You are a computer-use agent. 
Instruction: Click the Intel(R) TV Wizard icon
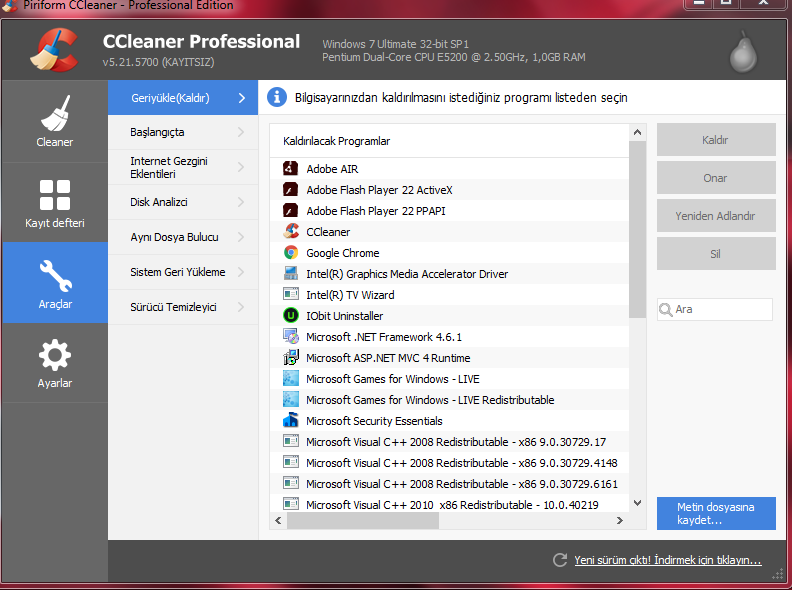tap(290, 294)
